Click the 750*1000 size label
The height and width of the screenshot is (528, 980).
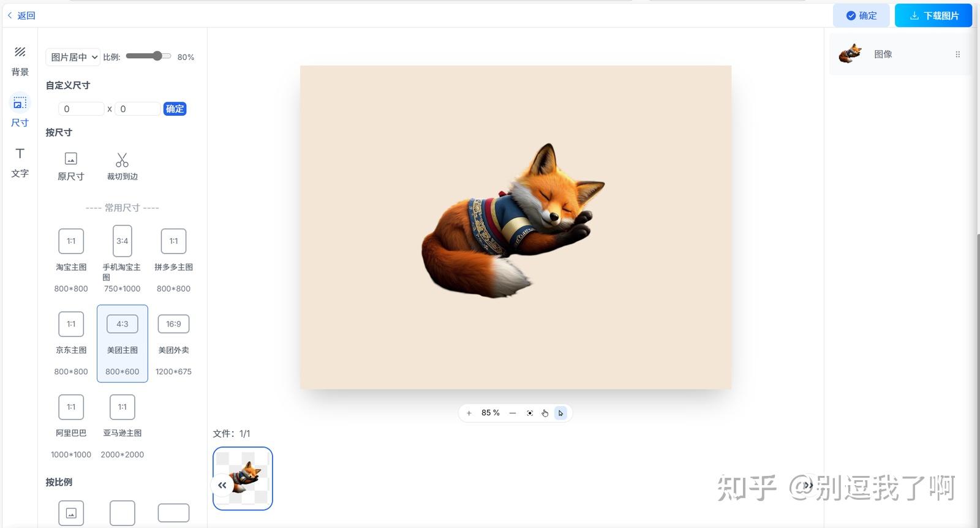[123, 289]
